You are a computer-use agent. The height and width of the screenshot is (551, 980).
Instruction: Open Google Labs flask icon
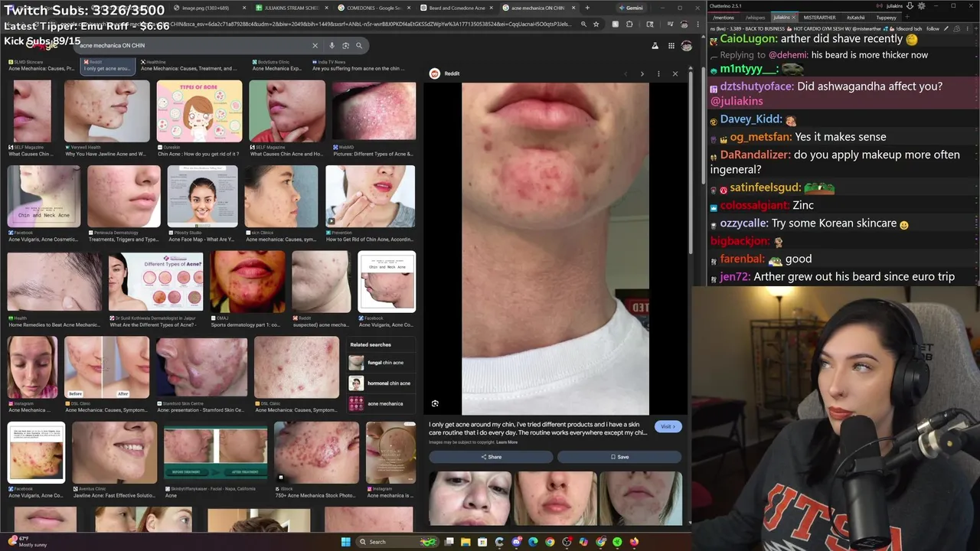point(655,46)
